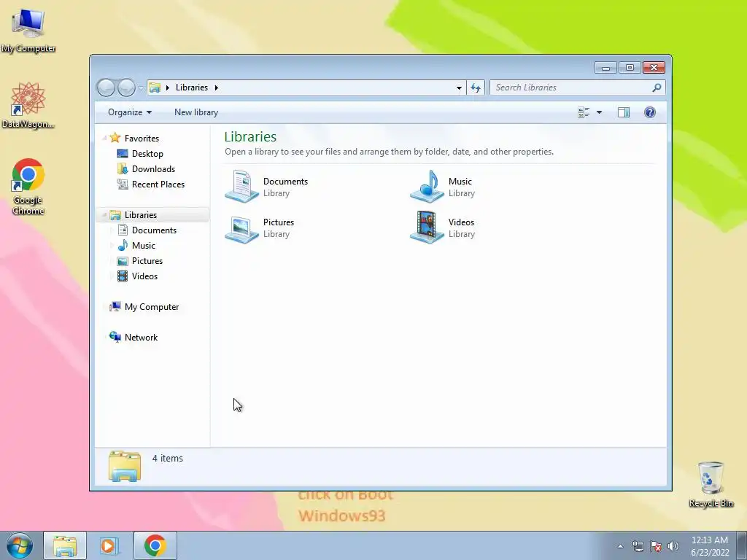Open the Help question mark icon
747x560 pixels.
click(x=649, y=112)
